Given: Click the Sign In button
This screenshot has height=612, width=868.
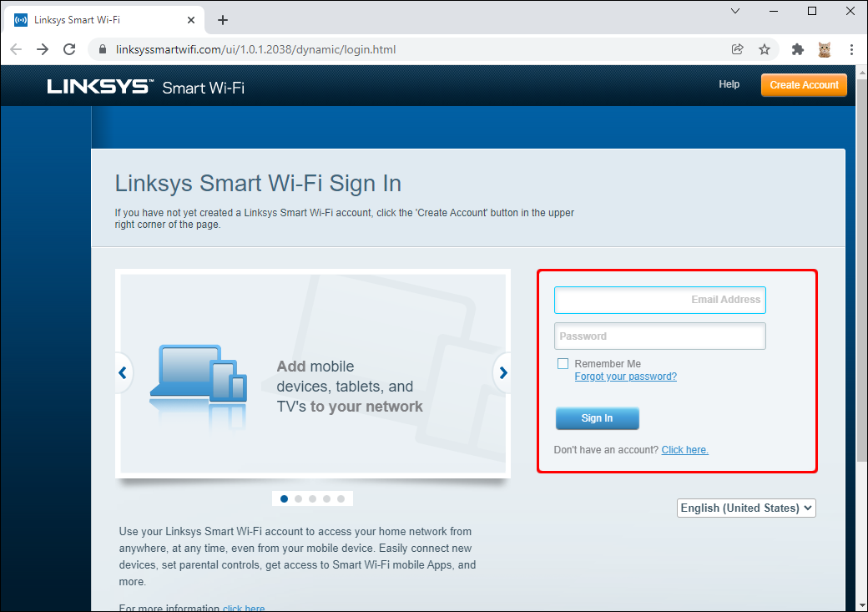Looking at the screenshot, I should click(x=598, y=418).
